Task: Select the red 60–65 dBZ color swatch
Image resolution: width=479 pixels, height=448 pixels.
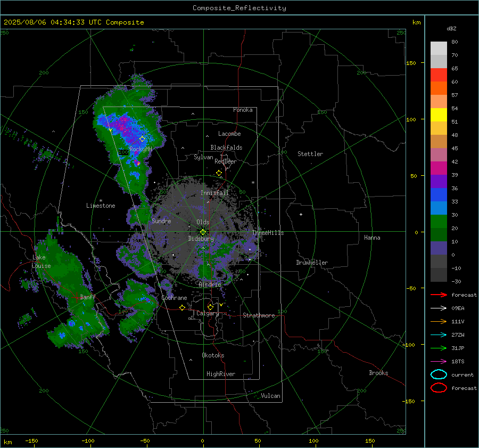Action: (439, 75)
